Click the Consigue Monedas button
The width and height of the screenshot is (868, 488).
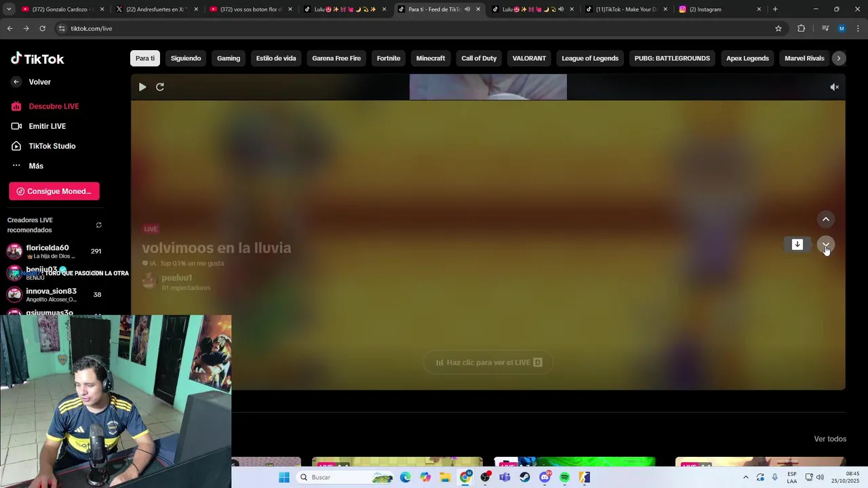pos(54,191)
